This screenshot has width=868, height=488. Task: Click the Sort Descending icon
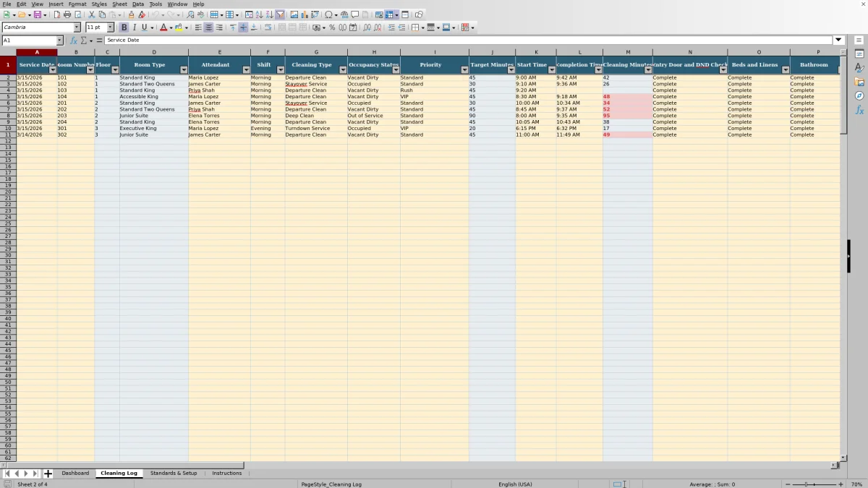270,14
